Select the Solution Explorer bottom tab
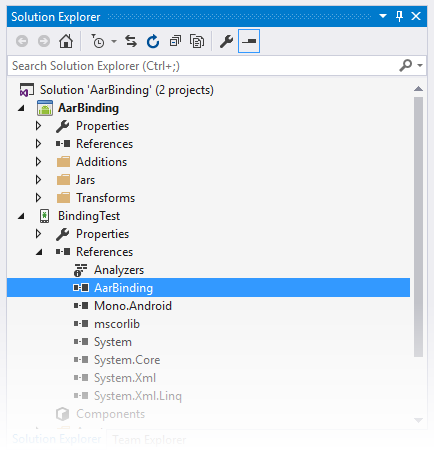 coord(57,439)
